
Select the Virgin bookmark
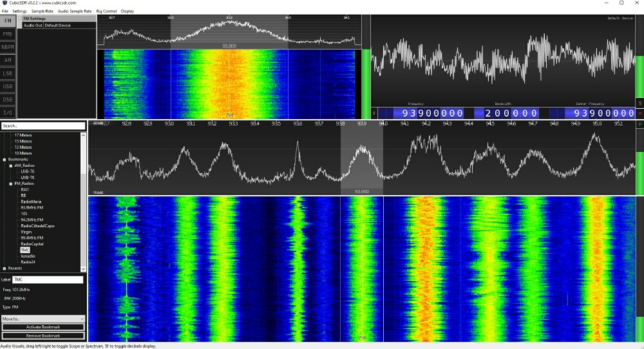point(26,232)
